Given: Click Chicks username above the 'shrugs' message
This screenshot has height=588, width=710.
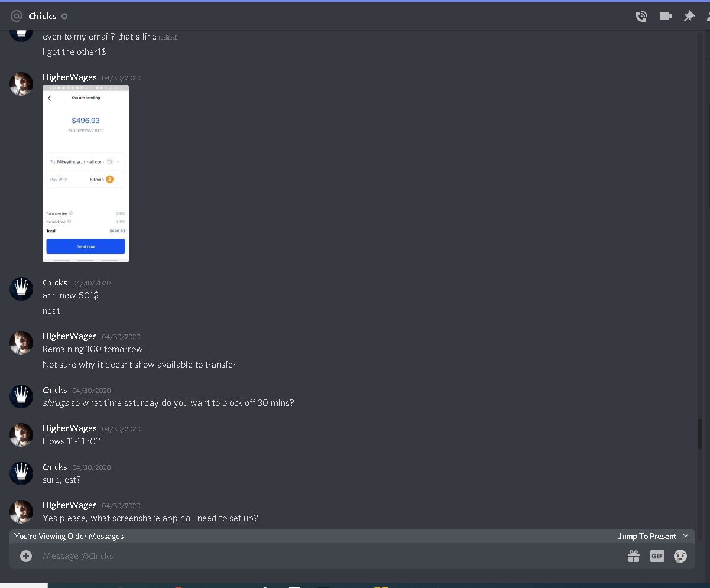Looking at the screenshot, I should pyautogui.click(x=55, y=390).
